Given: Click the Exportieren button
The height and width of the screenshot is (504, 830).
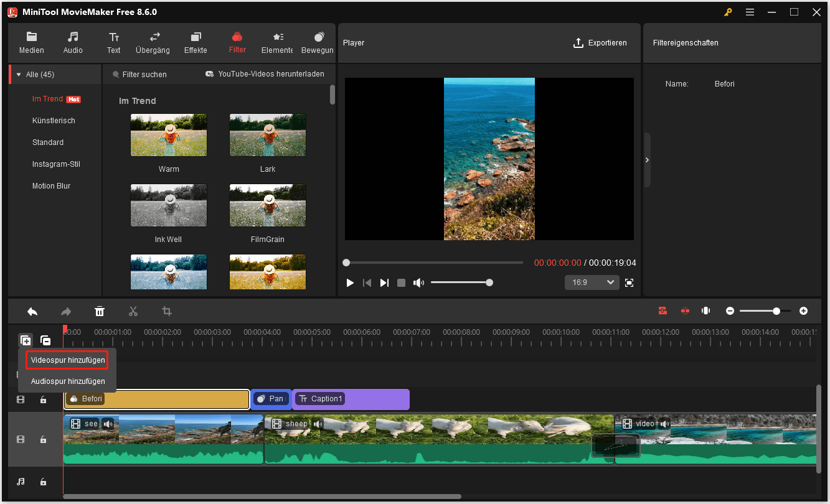Looking at the screenshot, I should (600, 42).
